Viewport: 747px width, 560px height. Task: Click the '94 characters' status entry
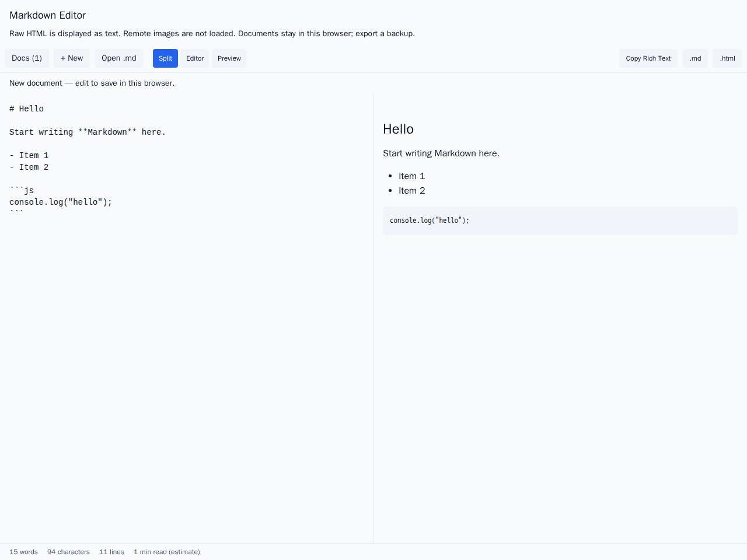68,552
